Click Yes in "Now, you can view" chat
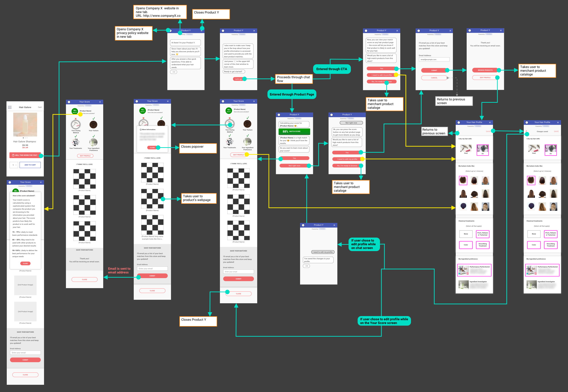 click(382, 68)
